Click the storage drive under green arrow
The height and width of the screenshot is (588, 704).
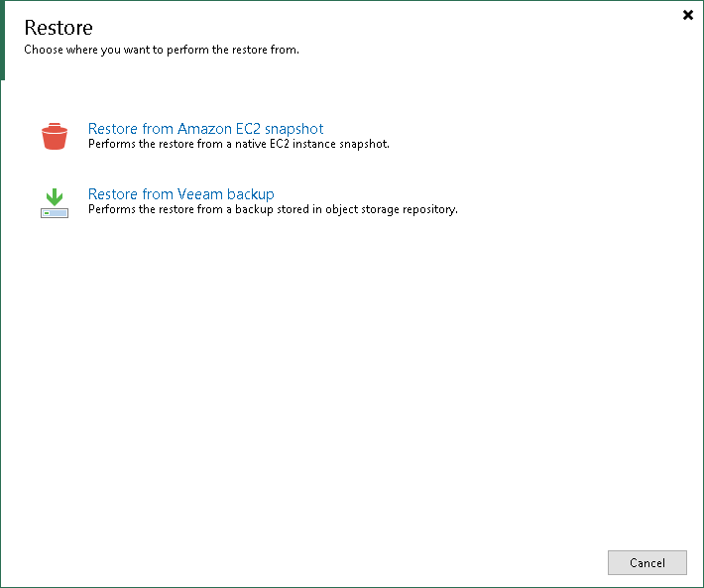[55, 213]
